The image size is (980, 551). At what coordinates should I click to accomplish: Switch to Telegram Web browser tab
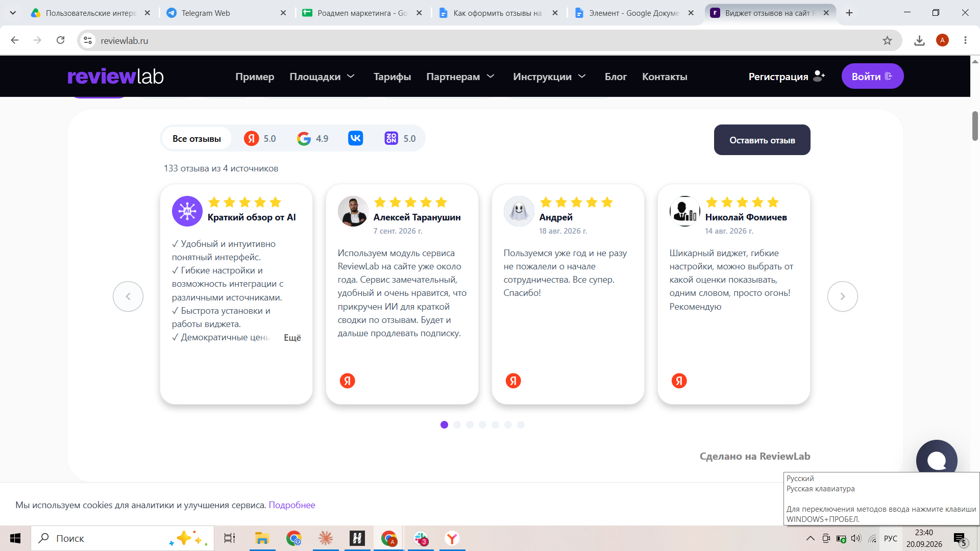point(226,13)
